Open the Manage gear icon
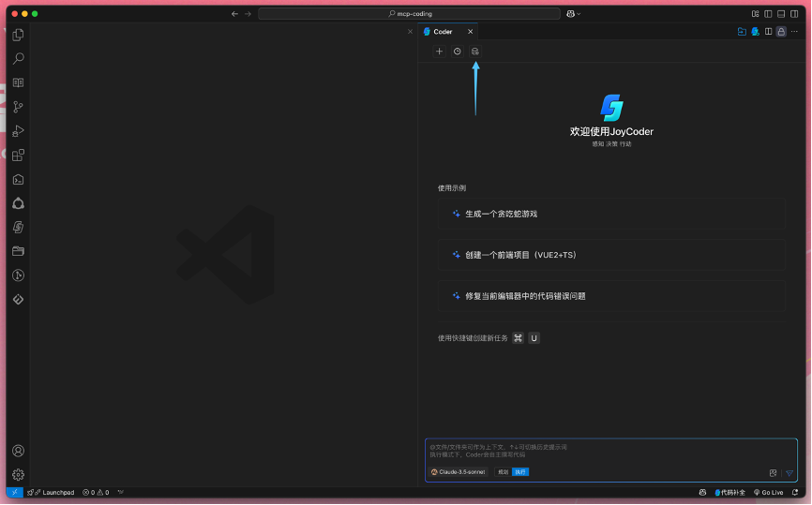 coord(18,475)
